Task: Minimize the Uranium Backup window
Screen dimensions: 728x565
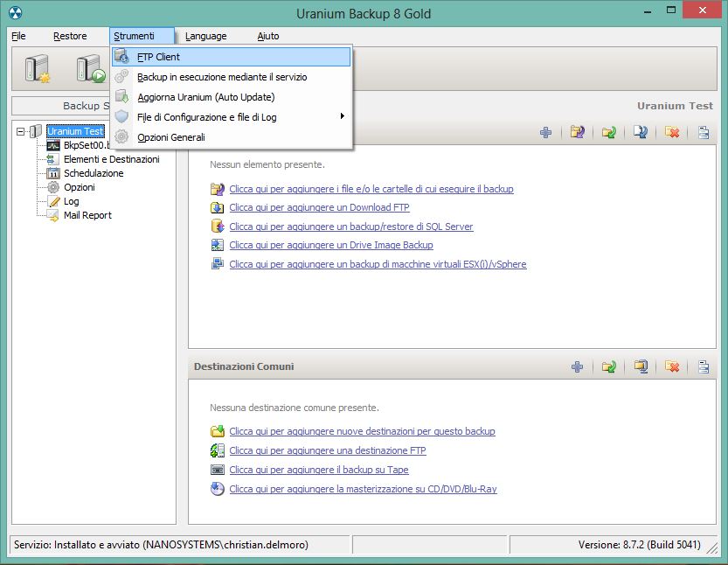Action: coord(648,10)
